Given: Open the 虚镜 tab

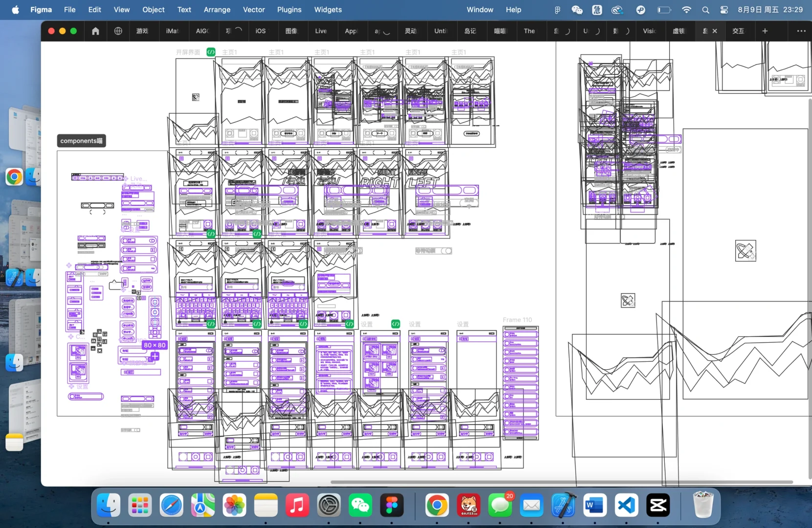Looking at the screenshot, I should coord(679,31).
